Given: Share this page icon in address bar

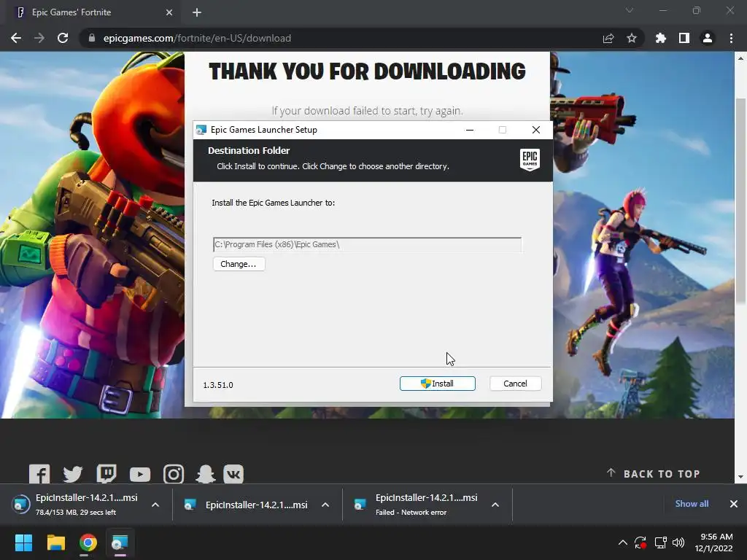Looking at the screenshot, I should coord(608,38).
